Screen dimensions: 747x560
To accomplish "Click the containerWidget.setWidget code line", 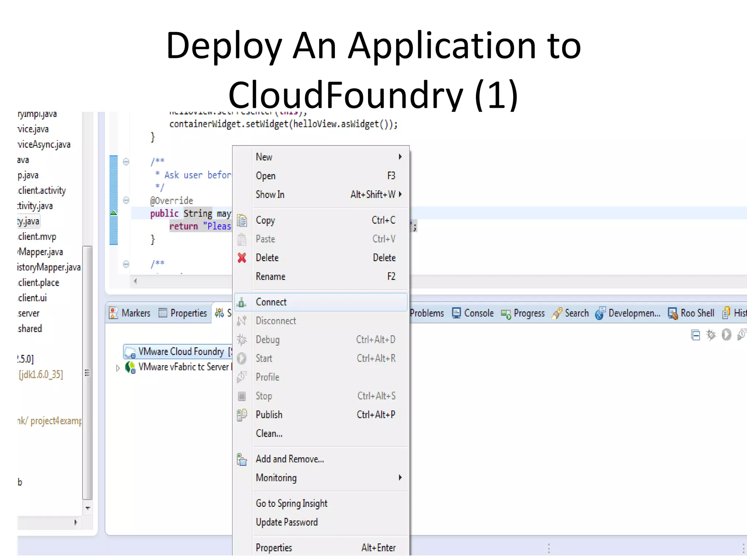I will 283,124.
